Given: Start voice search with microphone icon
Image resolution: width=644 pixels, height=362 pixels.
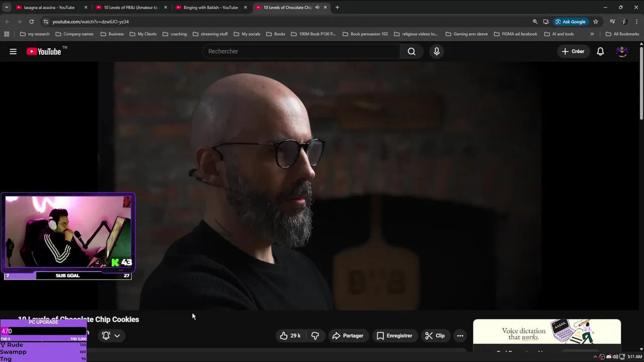Looking at the screenshot, I should point(437,51).
